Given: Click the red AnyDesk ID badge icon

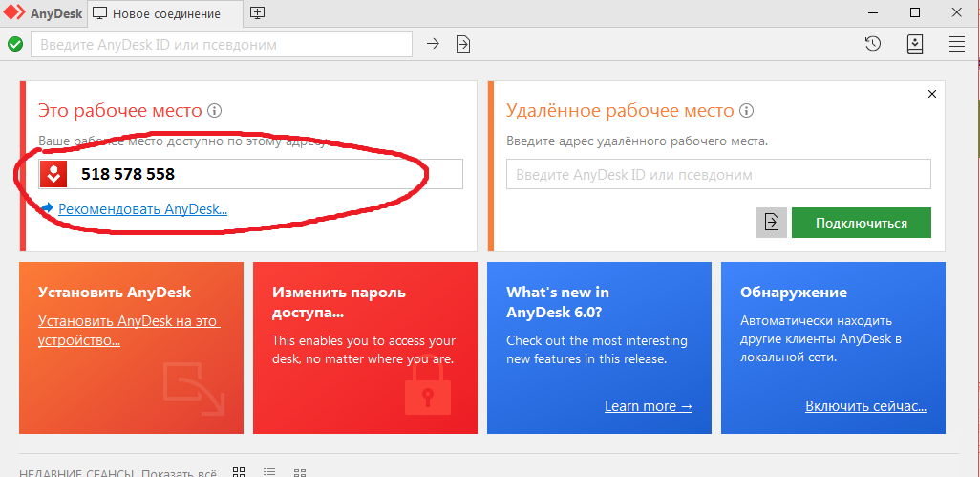Looking at the screenshot, I should pyautogui.click(x=53, y=174).
